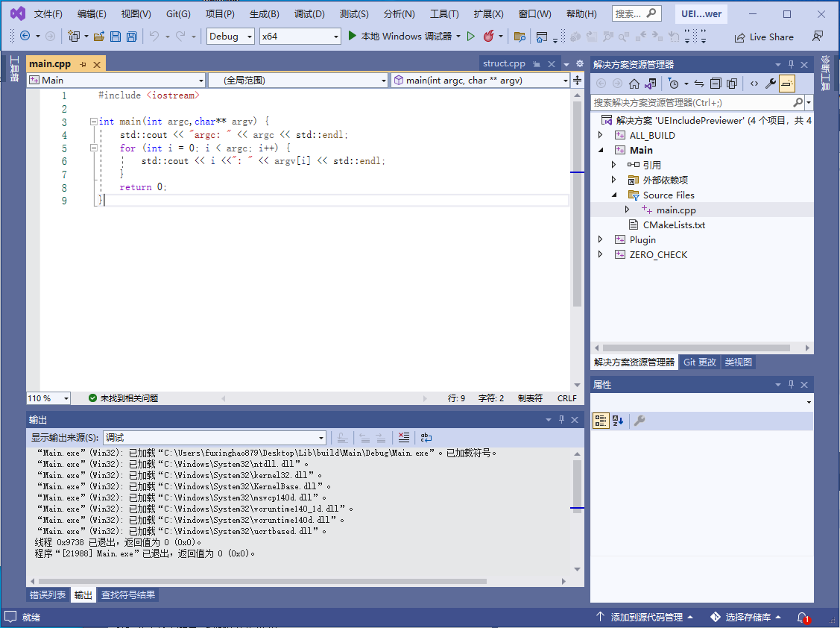Click the Hot Reload flame icon
The image size is (840, 628).
click(x=489, y=37)
